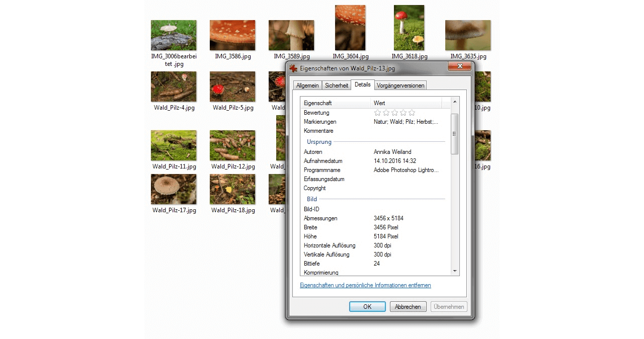The image size is (644, 339).
Task: Select the IMG_3618.jpg mushroom thumbnail
Action: coord(409,28)
